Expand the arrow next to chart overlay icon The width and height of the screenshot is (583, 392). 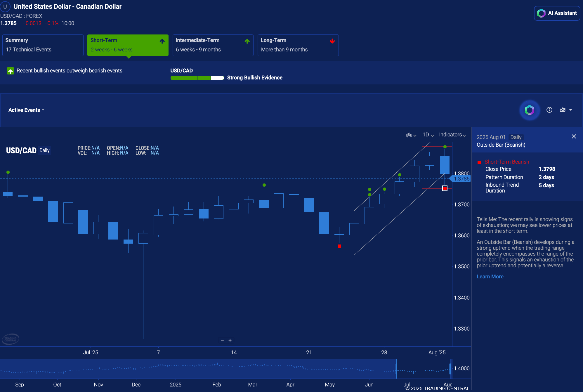pyautogui.click(x=571, y=110)
